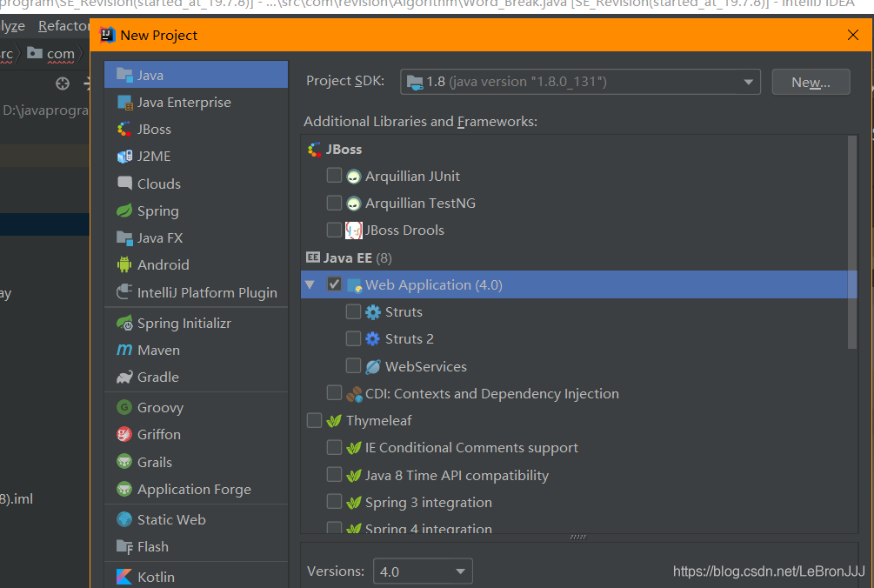
Task: Uncheck the Web Application (4.0) checkbox
Action: pyautogui.click(x=334, y=284)
